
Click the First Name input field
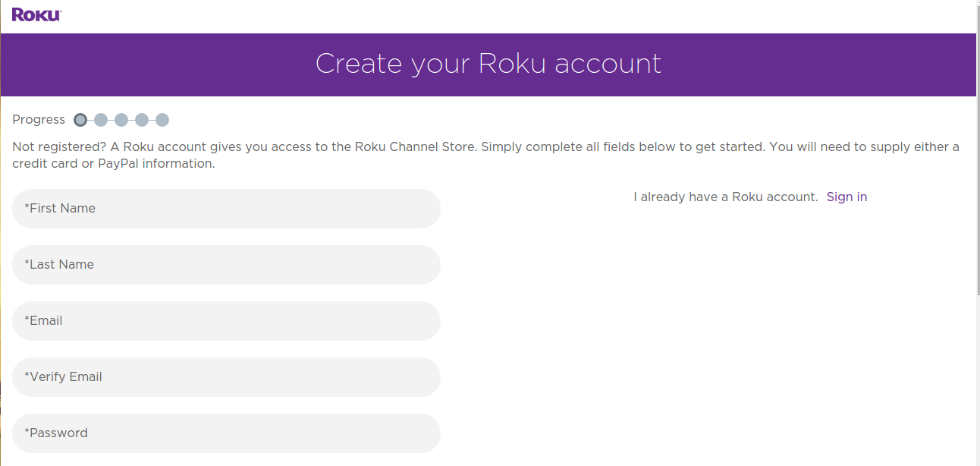(x=226, y=209)
